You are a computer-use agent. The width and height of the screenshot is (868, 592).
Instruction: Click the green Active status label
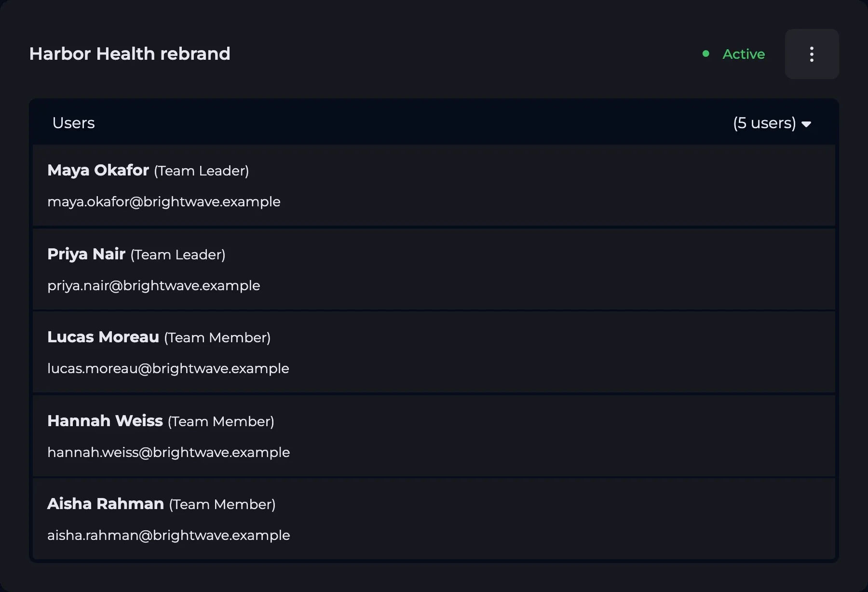pyautogui.click(x=744, y=54)
